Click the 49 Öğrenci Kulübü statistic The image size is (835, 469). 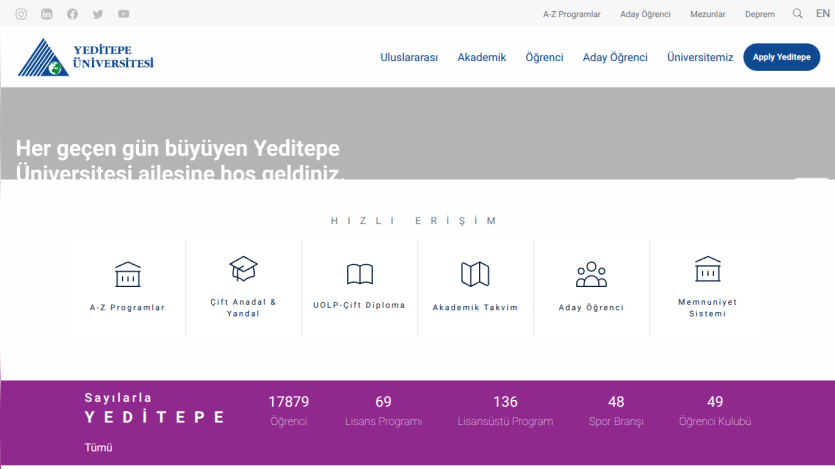click(715, 411)
